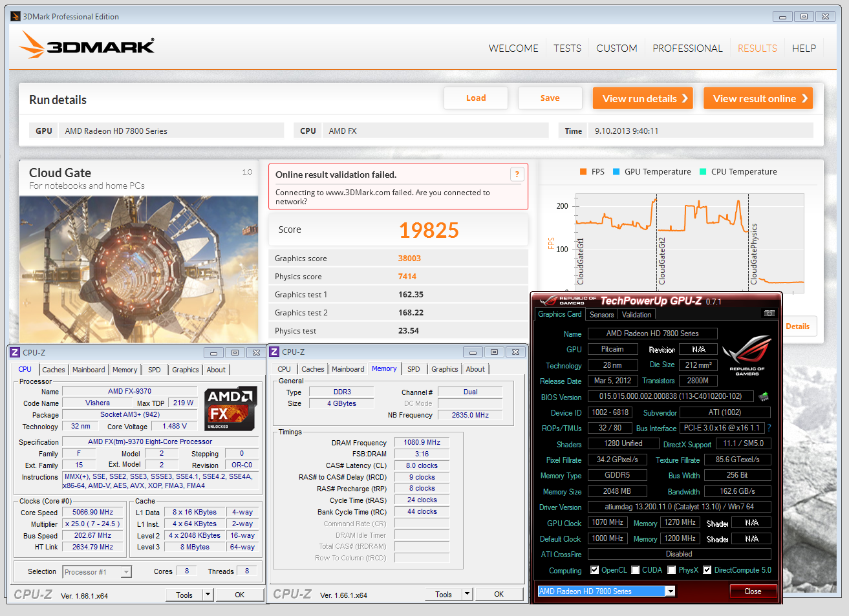Open Tools dropdown arrow in CPU-Z CPU window
The height and width of the screenshot is (616, 849).
(x=208, y=595)
